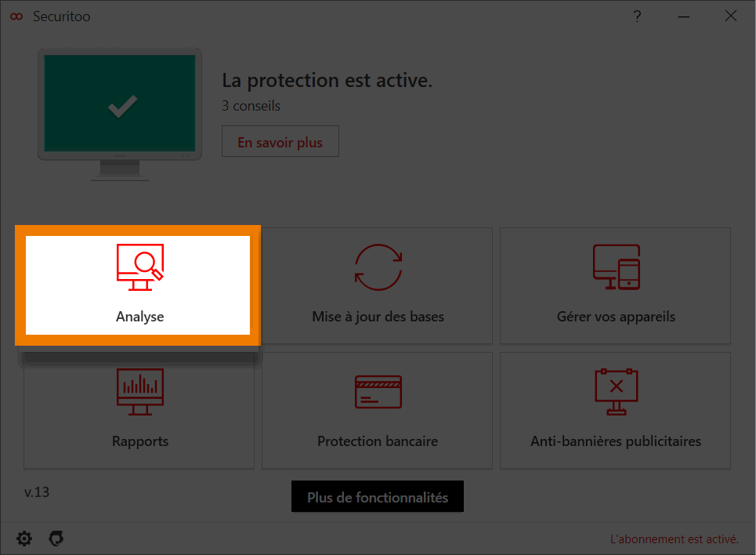756x555 pixels.
Task: Close the Securitoo window
Action: click(730, 16)
